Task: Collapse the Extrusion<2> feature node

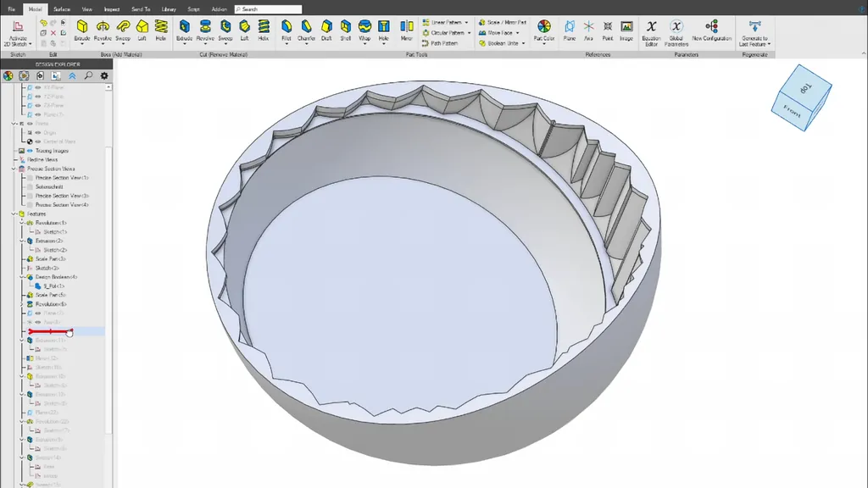Action: coord(22,241)
